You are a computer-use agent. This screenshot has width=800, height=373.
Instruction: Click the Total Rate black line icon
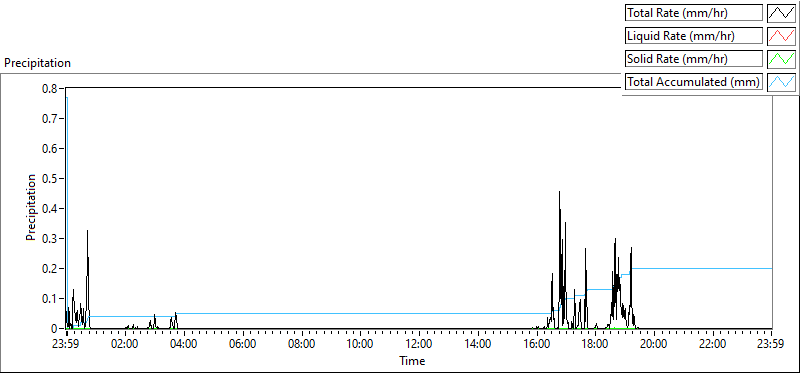781,13
